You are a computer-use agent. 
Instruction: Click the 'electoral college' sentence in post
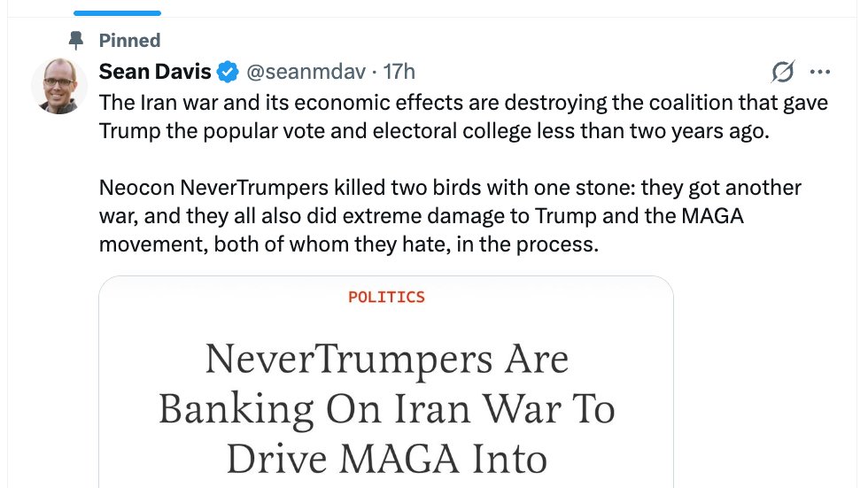click(434, 131)
